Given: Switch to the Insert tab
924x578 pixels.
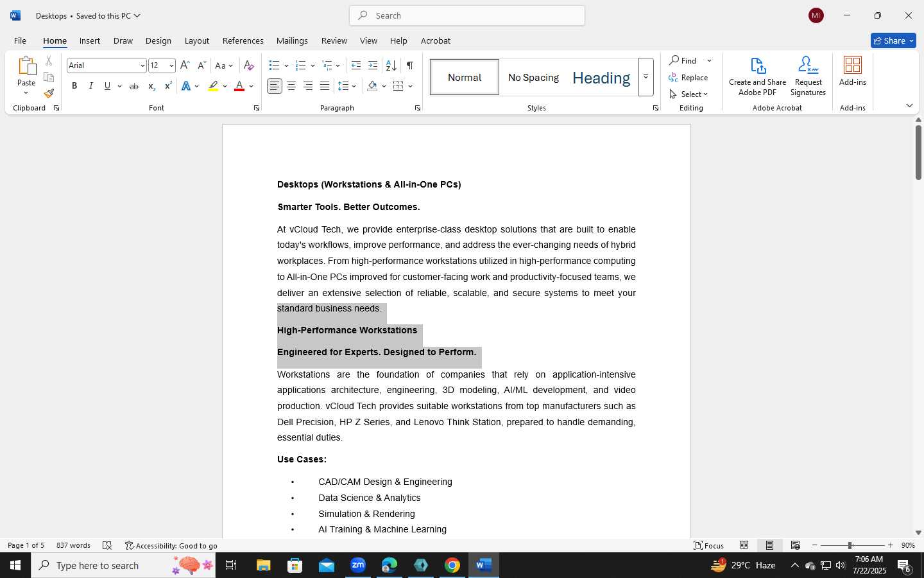Looking at the screenshot, I should point(90,40).
